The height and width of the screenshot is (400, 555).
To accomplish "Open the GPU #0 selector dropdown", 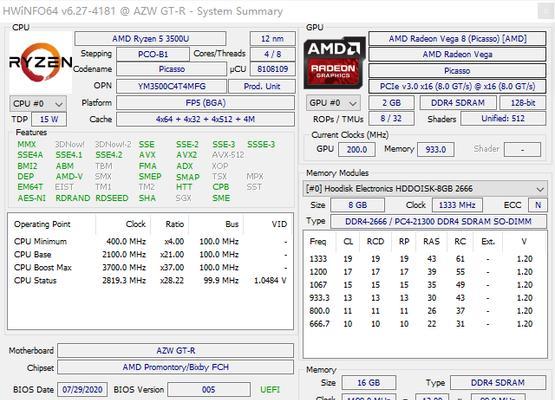I will click(333, 103).
